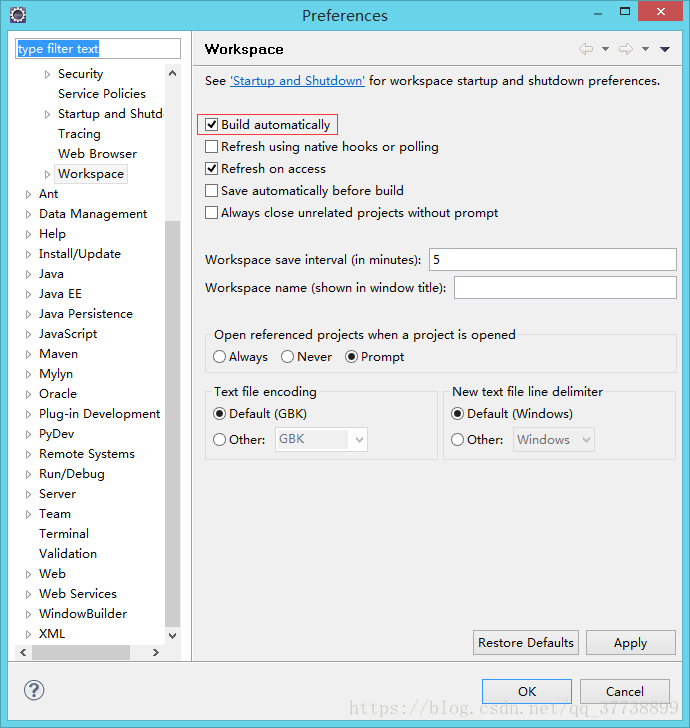Click the tree vertical scrollbar up arrow
690x728 pixels.
(172, 73)
